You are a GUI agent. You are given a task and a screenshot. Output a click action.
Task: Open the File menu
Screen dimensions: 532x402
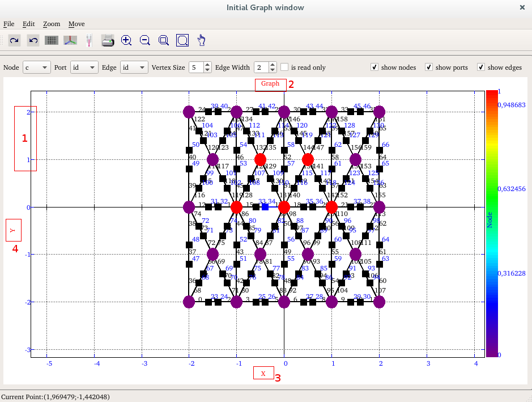click(x=9, y=24)
